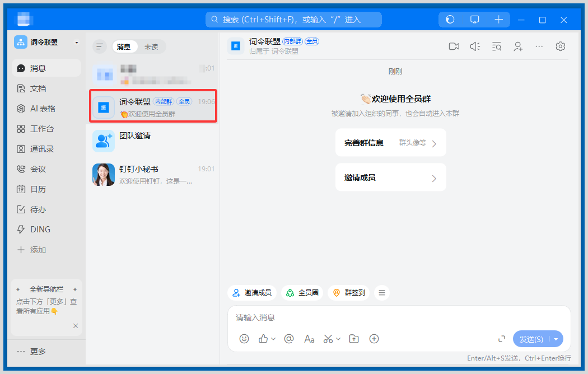Expand the message input box to full size
The image size is (588, 374).
pos(502,339)
